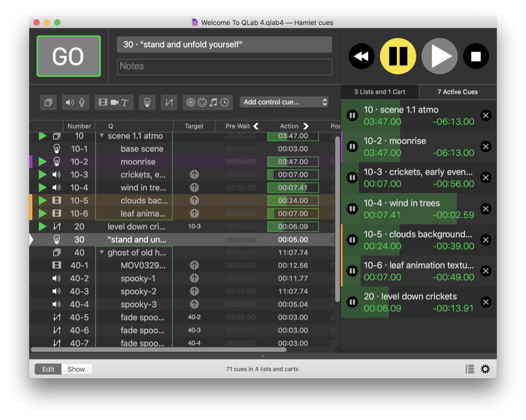
Task: Open the 3 Lists and 1 Cart tab
Action: (380, 92)
